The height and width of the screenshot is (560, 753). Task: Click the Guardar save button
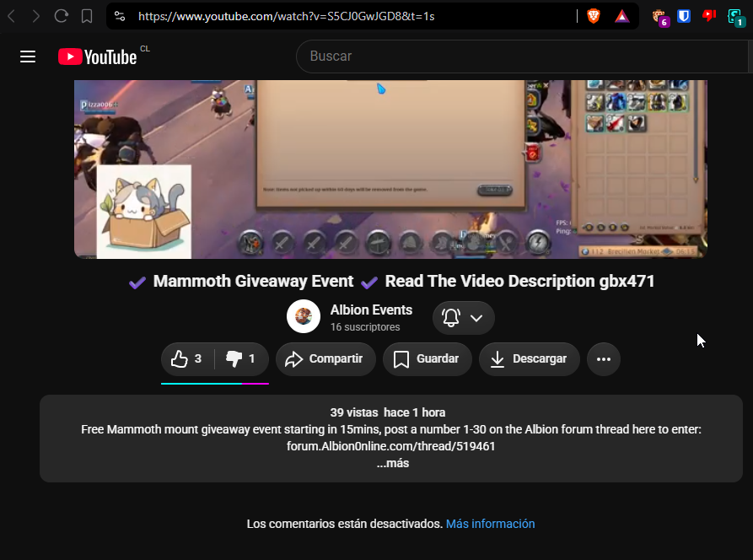pyautogui.click(x=428, y=358)
